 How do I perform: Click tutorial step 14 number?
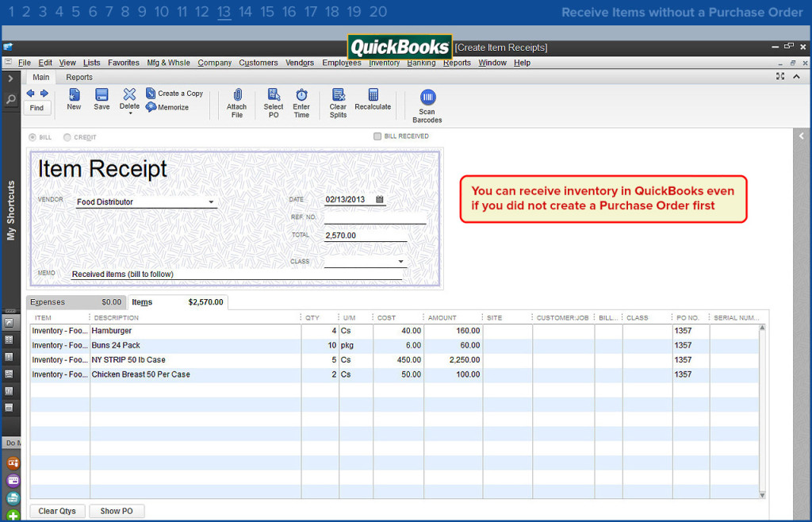pyautogui.click(x=246, y=12)
